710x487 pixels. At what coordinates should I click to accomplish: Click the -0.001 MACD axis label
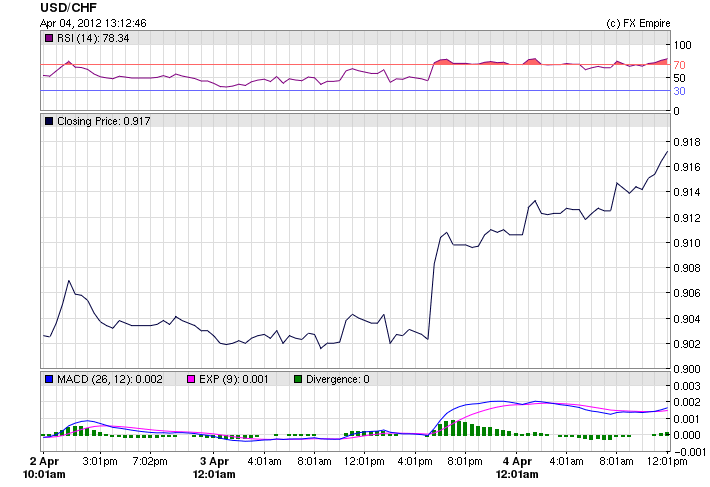[690, 452]
